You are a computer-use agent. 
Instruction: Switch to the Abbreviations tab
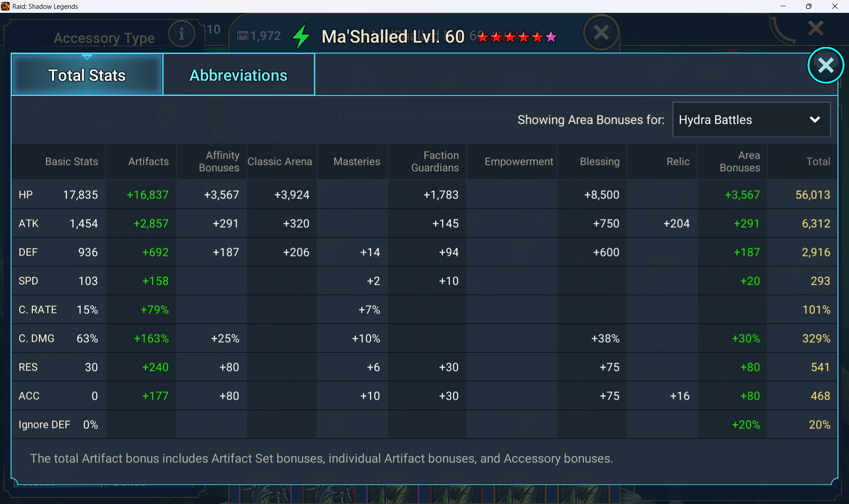(239, 75)
